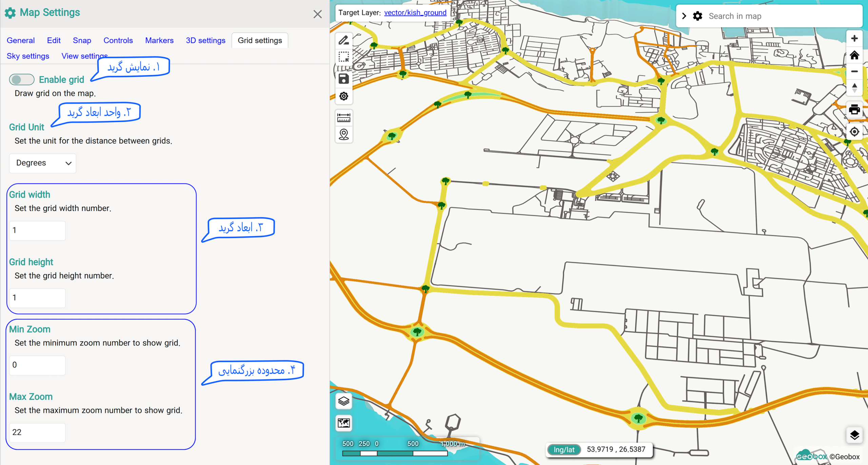Close the Map Settings panel
The image size is (868, 465).
click(x=317, y=14)
